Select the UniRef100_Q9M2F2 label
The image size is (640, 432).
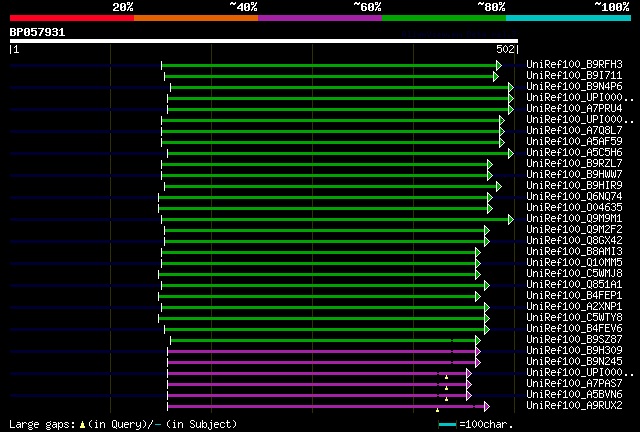point(574,229)
